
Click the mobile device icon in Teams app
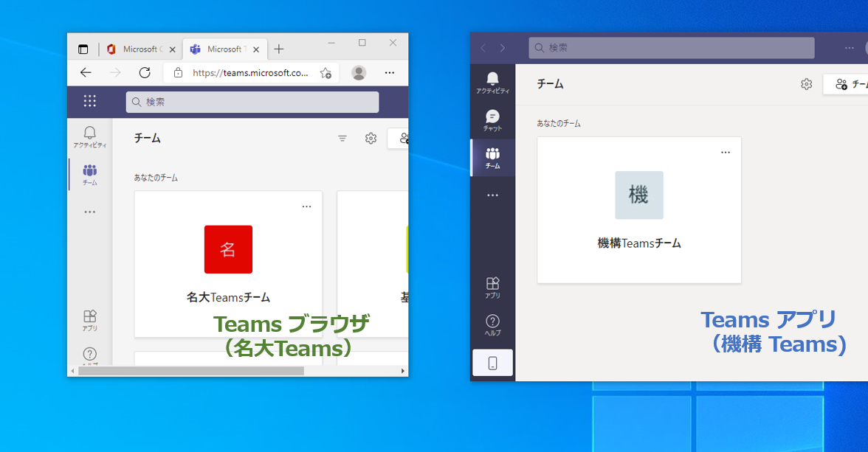pyautogui.click(x=492, y=363)
